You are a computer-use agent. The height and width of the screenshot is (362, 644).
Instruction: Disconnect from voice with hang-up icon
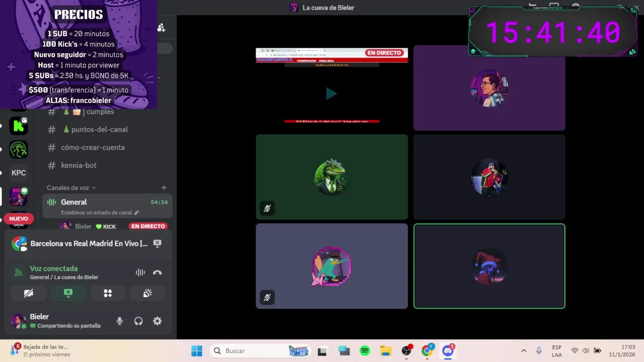point(157,273)
